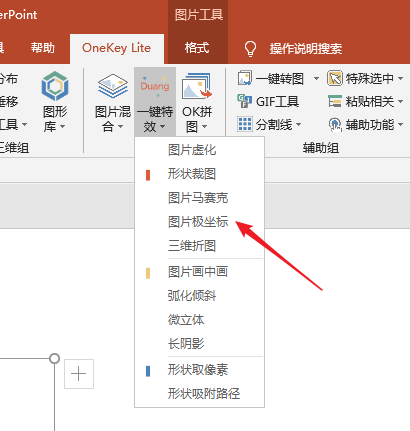Click the 一键转图 icon
410x431 pixels.
(245, 78)
